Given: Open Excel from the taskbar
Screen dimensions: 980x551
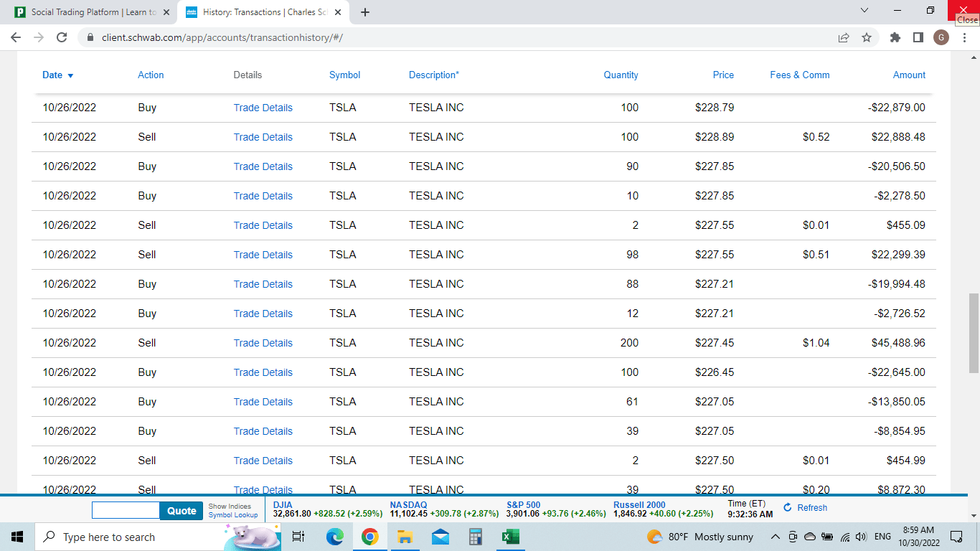Looking at the screenshot, I should pos(510,537).
